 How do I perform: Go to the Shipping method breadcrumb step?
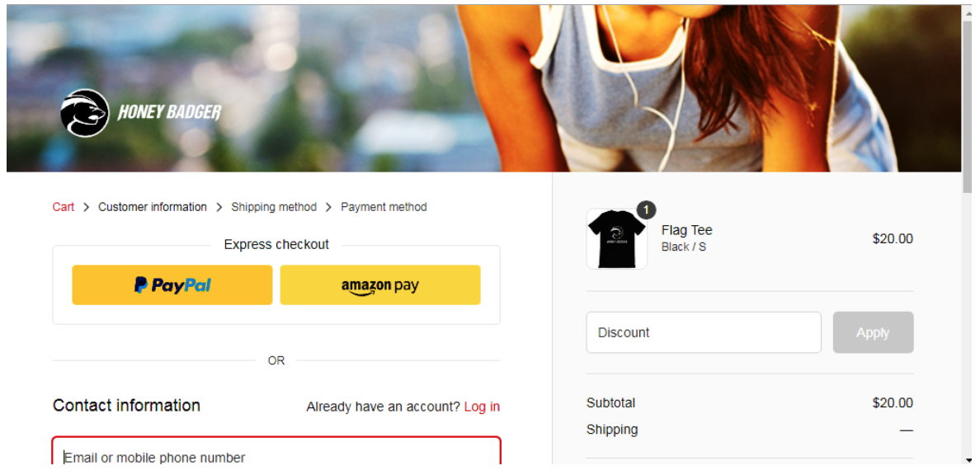point(274,207)
